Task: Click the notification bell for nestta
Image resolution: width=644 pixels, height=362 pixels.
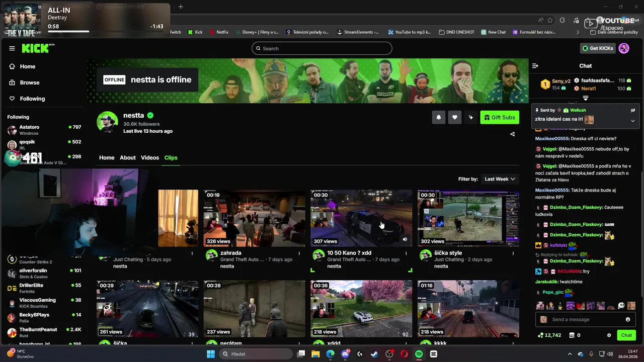Action: (439, 117)
